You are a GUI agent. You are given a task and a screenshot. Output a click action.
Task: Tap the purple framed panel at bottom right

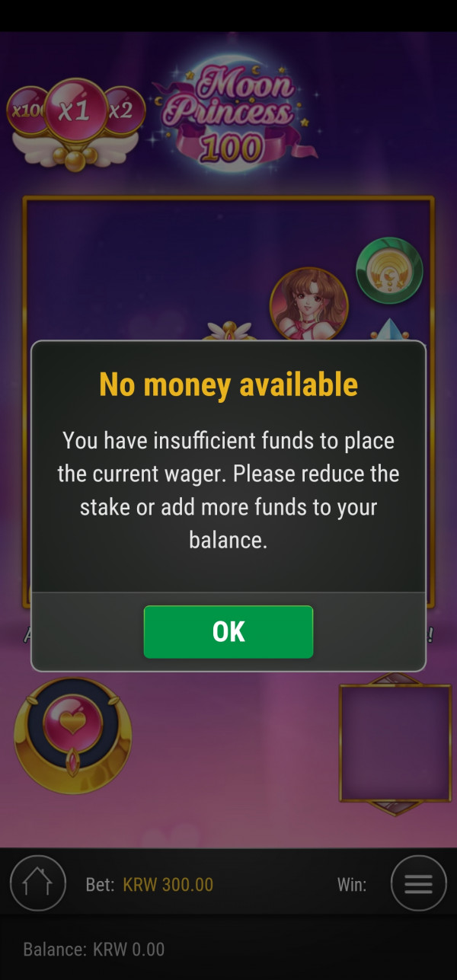395,743
